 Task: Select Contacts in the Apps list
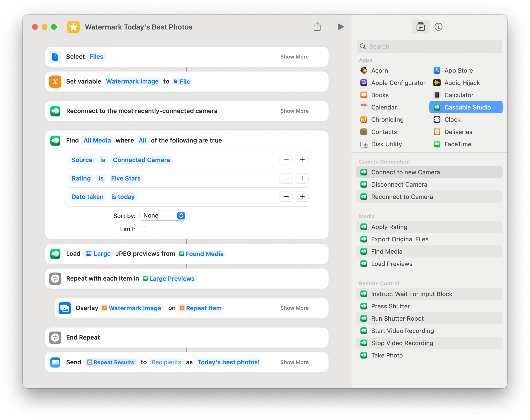[392, 132]
